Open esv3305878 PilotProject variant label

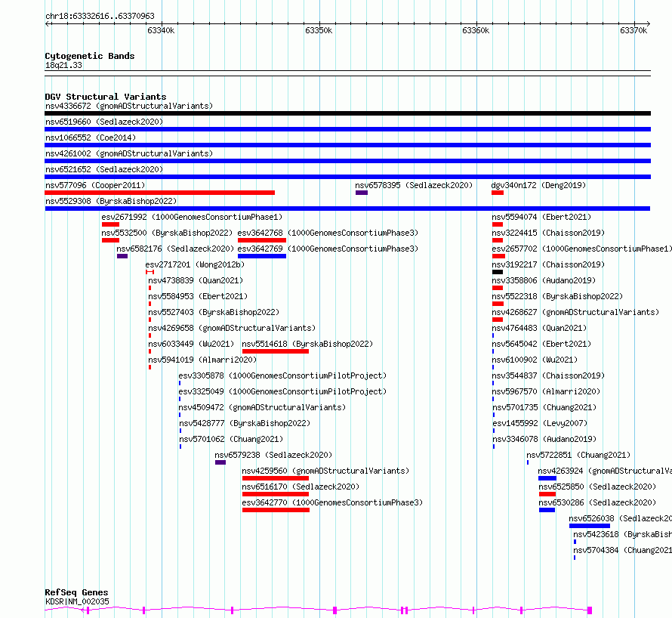click(x=283, y=375)
